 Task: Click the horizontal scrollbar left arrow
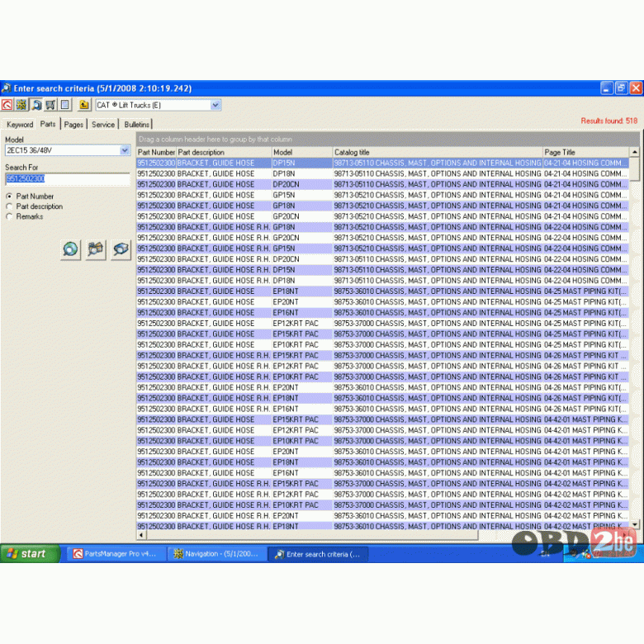142,535
